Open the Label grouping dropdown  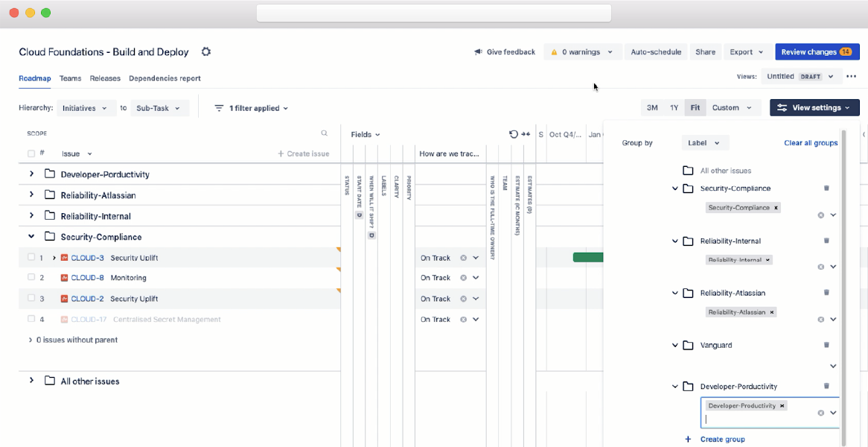click(x=704, y=142)
